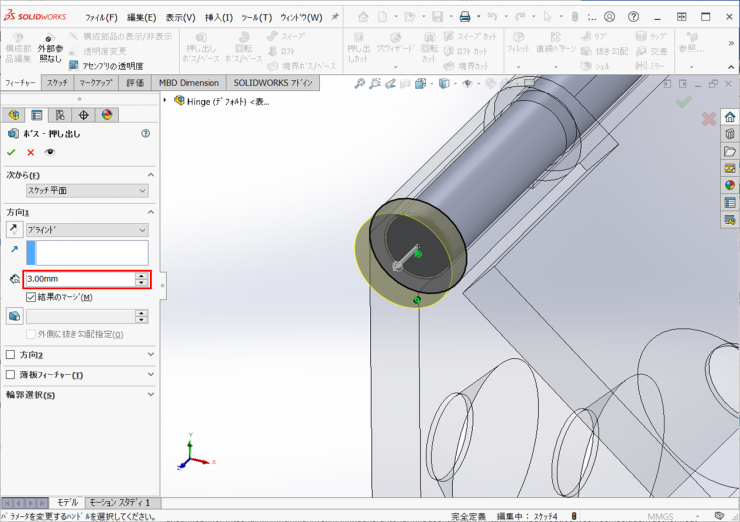Enable the 薄板フィーチャー checkbox
740x522 pixels.
pos(11,375)
